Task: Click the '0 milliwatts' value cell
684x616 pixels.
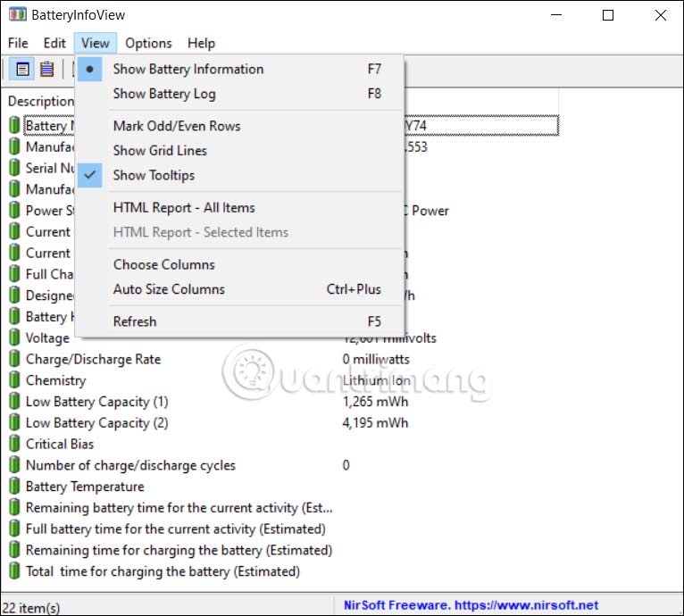Action: [376, 359]
